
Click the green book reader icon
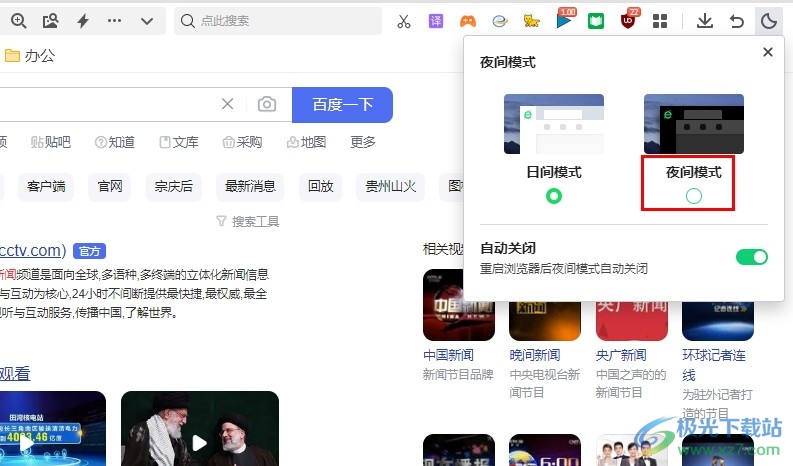tap(596, 21)
